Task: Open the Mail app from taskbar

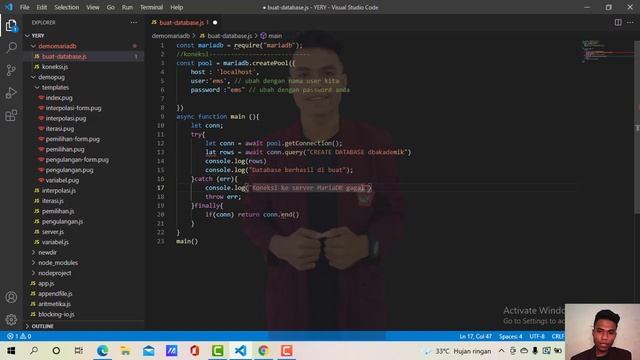Action: [x=149, y=351]
